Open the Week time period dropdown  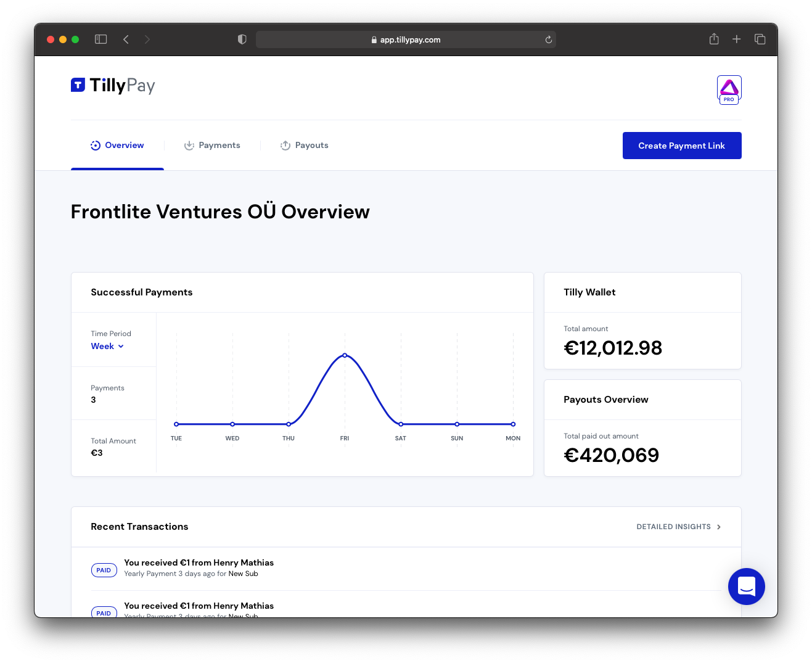[107, 347]
